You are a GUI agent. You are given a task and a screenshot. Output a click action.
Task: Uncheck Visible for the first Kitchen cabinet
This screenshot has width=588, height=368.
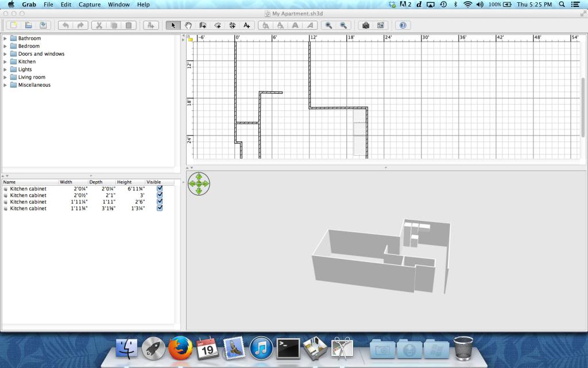(x=160, y=188)
